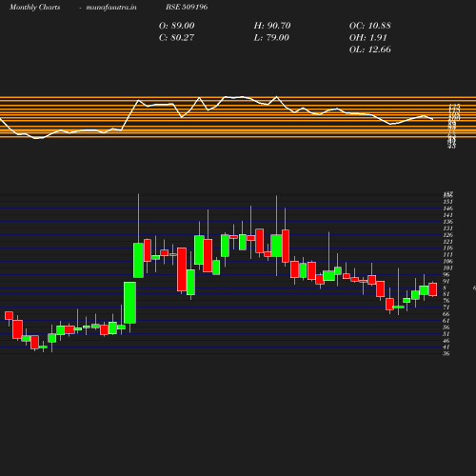Click the 'Monthly Charts' title text
This screenshot has width=476, height=476.
pyautogui.click(x=34, y=7)
